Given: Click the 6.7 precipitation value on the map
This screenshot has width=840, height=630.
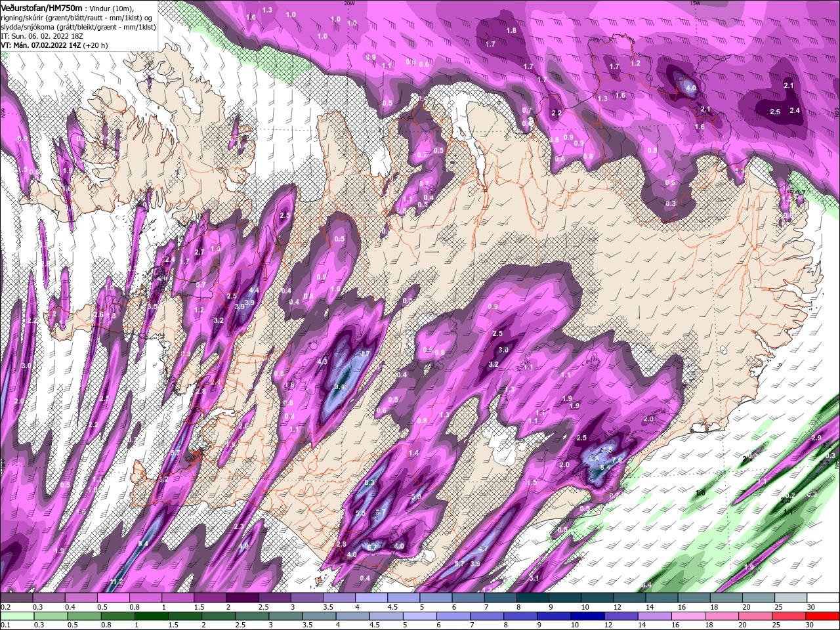Looking at the screenshot, I should [372, 547].
